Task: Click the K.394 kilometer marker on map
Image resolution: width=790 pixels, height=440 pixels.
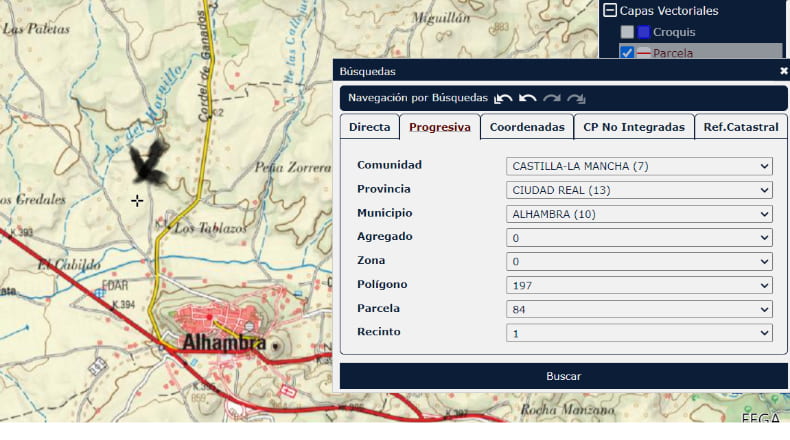Action: tap(123, 304)
